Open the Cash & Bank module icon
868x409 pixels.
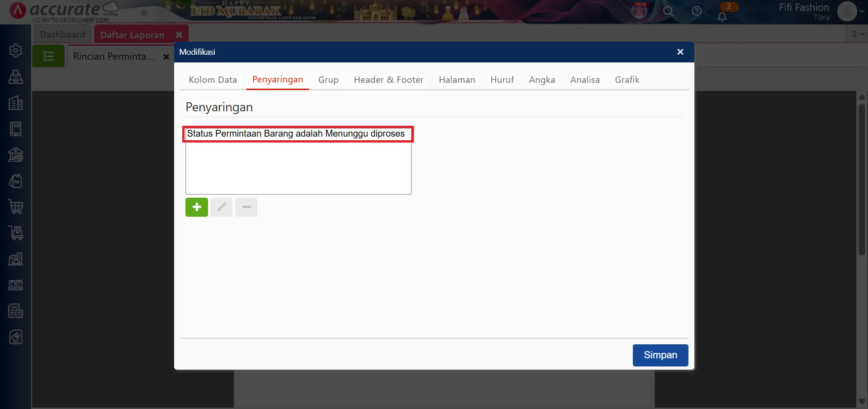tap(16, 155)
